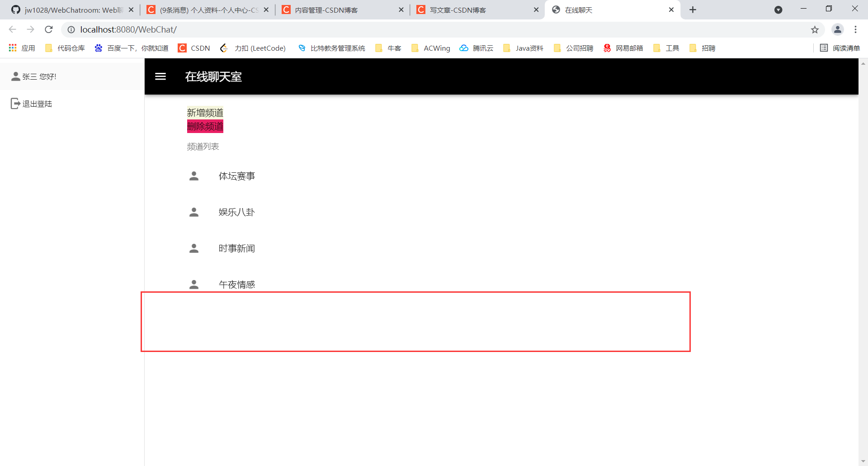Close the jw1028/WebChatroom tab
The image size is (868, 466).
[x=131, y=10]
